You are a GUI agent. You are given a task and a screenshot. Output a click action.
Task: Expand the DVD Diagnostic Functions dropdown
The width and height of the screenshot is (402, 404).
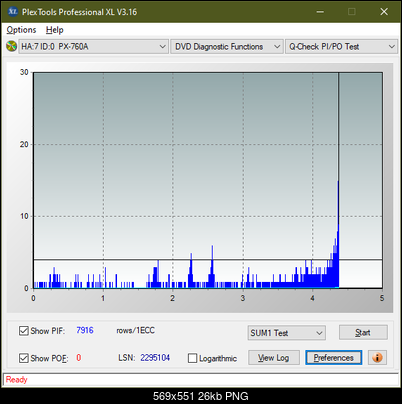(x=227, y=47)
